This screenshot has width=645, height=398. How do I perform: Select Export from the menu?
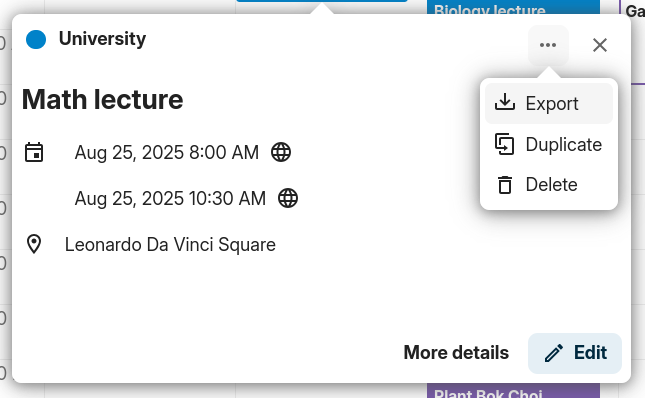click(x=549, y=103)
